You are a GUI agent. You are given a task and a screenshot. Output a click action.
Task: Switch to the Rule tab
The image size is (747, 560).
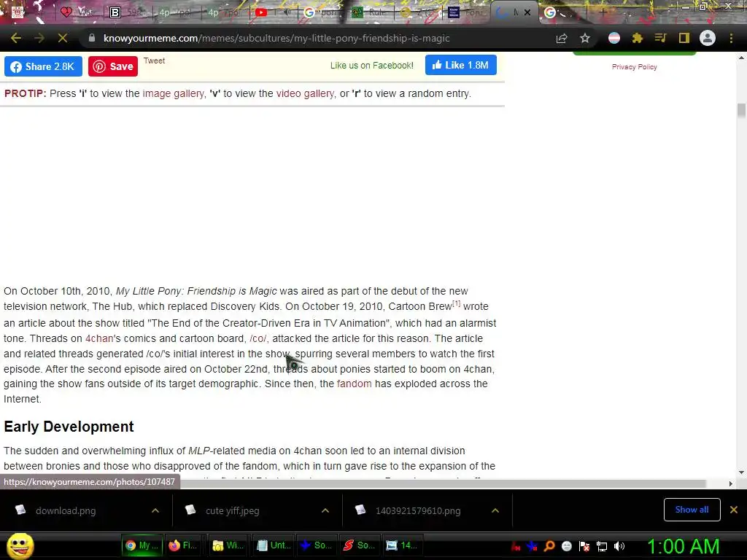click(371, 12)
